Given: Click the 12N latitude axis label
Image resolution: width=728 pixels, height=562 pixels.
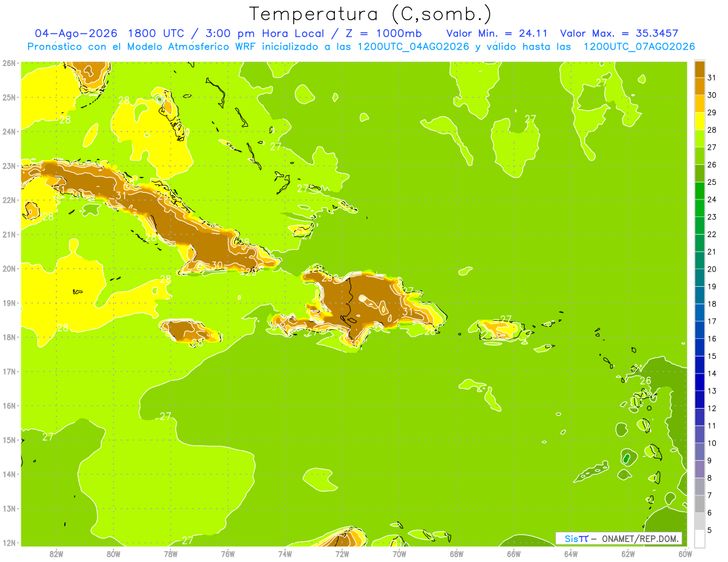Looking at the screenshot, I should [9, 543].
